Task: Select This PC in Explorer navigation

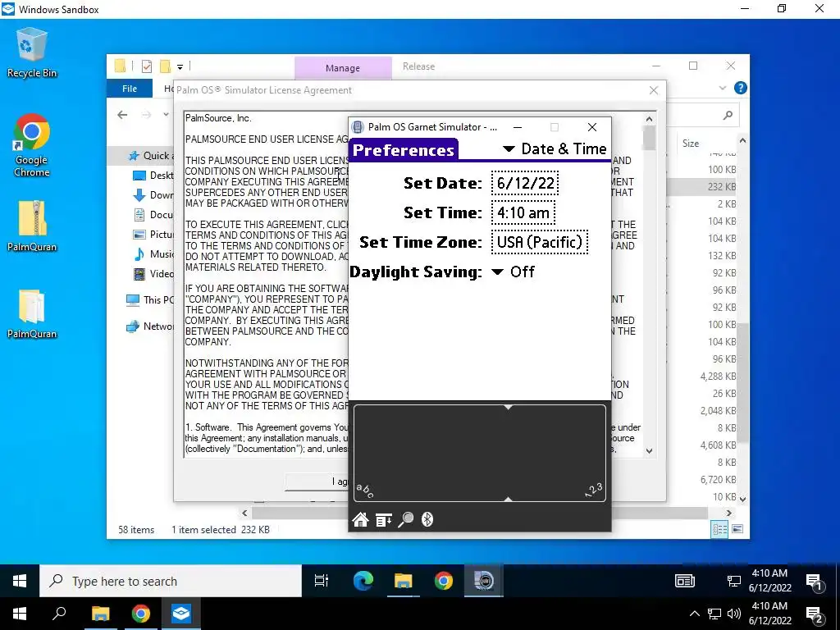Action: point(150,300)
